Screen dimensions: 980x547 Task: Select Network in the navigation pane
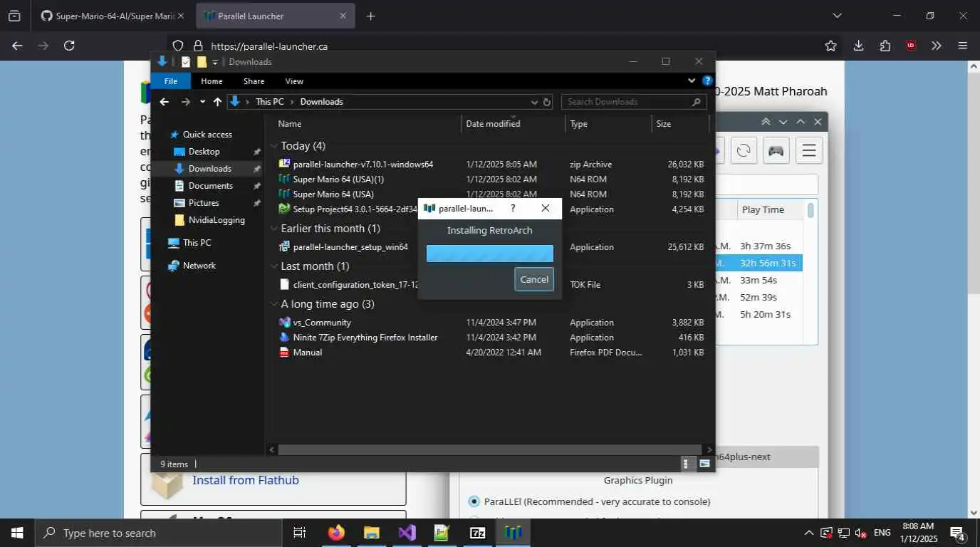199,265
